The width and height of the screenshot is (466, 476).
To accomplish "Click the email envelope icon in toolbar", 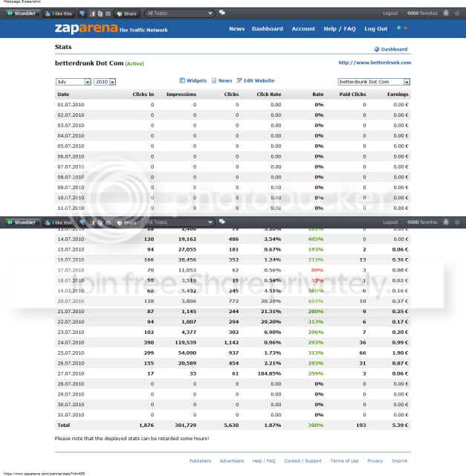I will [108, 13].
